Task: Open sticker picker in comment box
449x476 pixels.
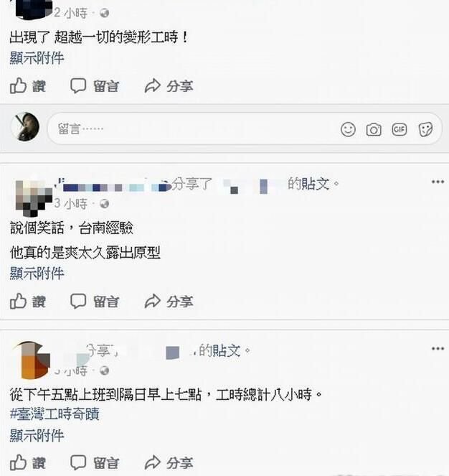Action: tap(425, 130)
